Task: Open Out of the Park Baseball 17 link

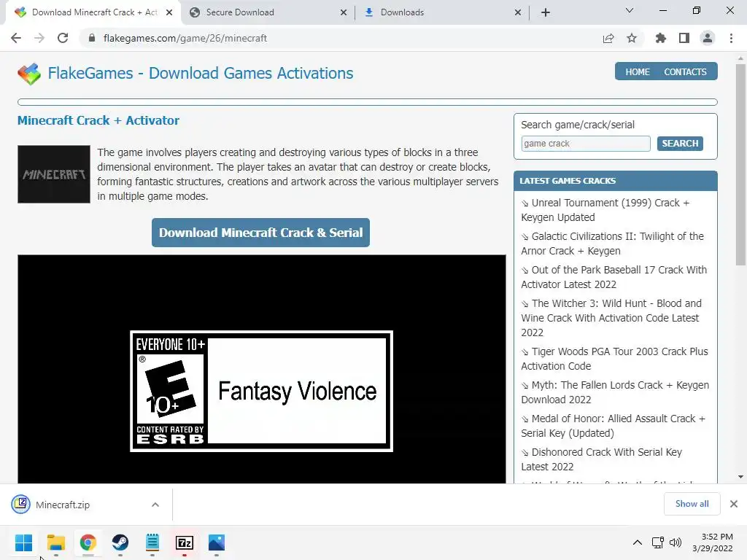Action: (x=614, y=276)
